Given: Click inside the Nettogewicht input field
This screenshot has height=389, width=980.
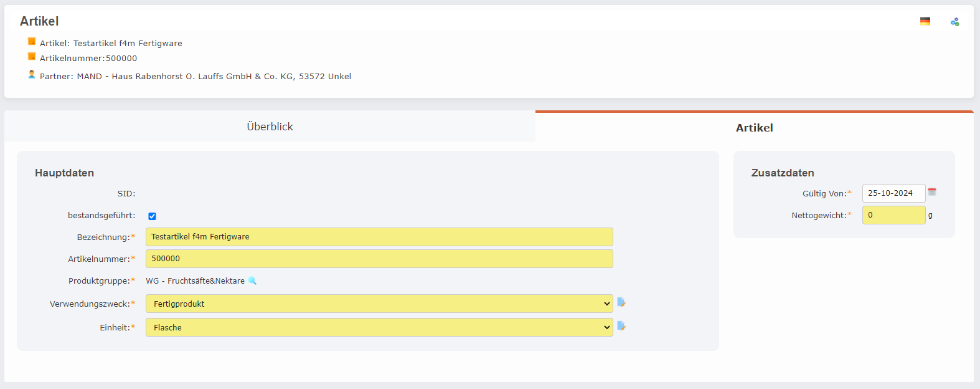Looking at the screenshot, I should [893, 214].
